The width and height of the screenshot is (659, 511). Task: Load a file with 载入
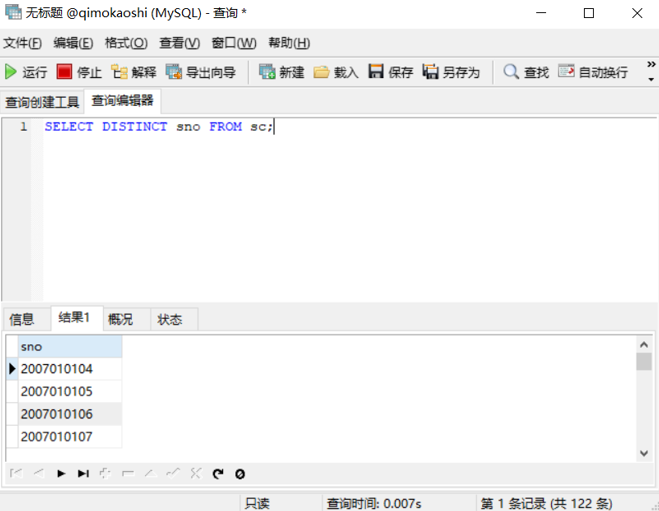(336, 72)
